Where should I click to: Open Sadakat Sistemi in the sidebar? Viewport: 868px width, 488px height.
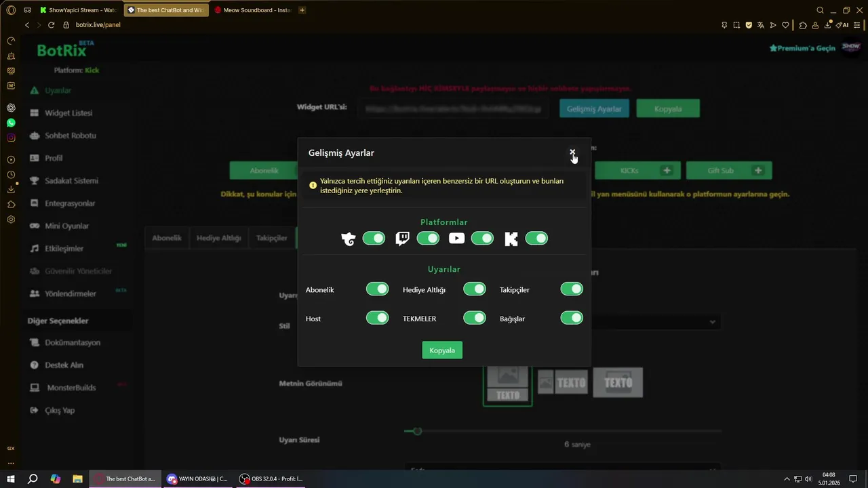[x=71, y=180]
